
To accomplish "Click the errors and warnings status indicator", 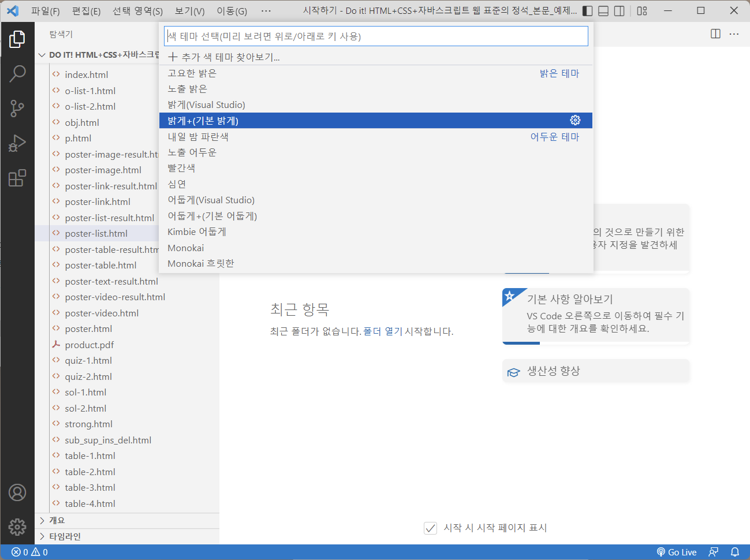I will pyautogui.click(x=29, y=552).
